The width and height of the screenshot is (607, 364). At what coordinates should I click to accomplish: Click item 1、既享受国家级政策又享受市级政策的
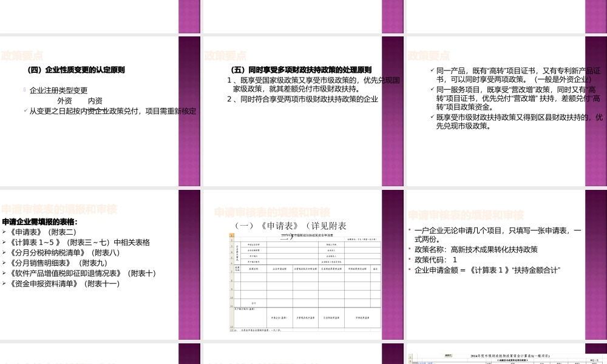click(313, 85)
